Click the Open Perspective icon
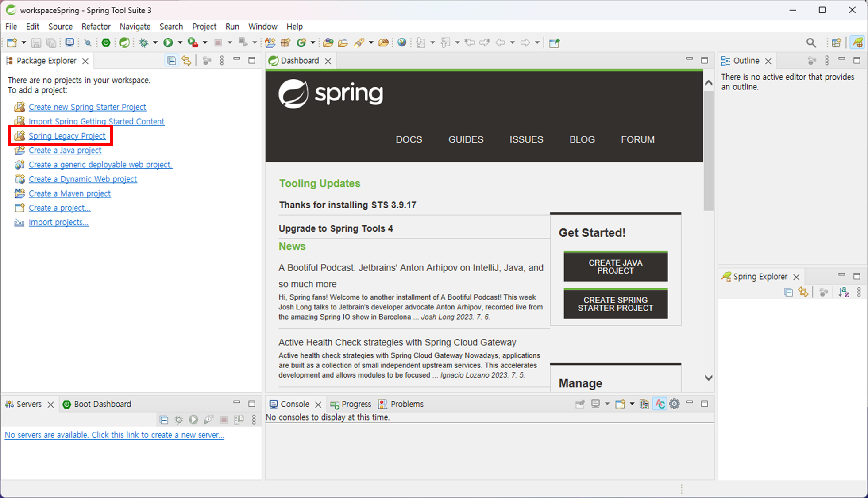 coord(836,42)
